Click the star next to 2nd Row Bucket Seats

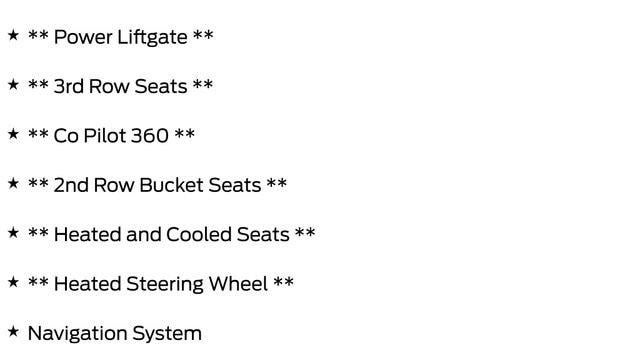coord(13,183)
